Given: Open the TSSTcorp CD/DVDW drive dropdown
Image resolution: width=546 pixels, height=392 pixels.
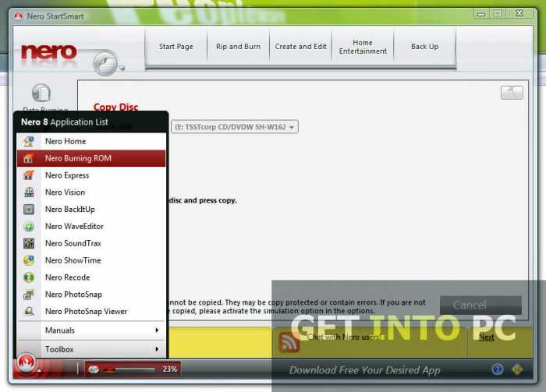Looking at the screenshot, I should click(235, 127).
